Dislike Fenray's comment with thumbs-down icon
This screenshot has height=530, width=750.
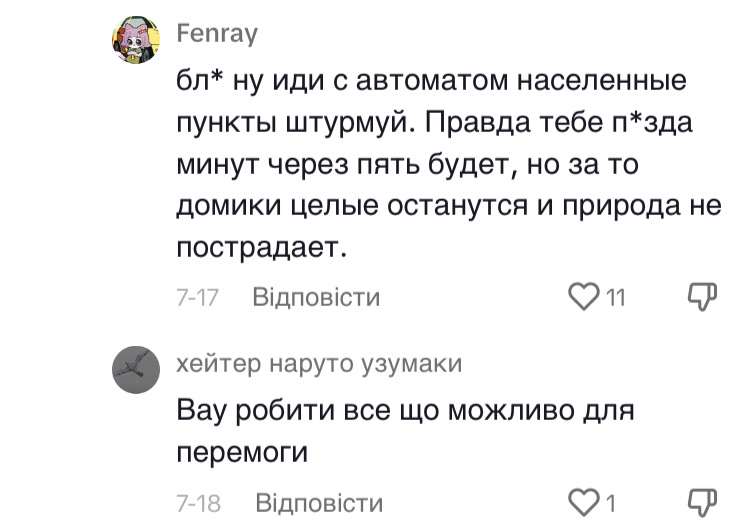point(703,297)
